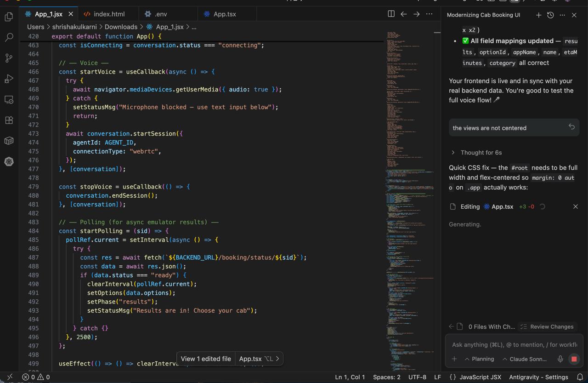Click View 1 edited file button
588x383 pixels.
(x=206, y=359)
